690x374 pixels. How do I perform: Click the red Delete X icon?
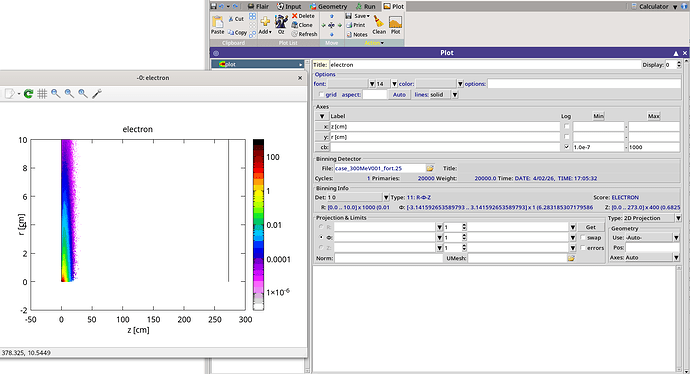(294, 16)
